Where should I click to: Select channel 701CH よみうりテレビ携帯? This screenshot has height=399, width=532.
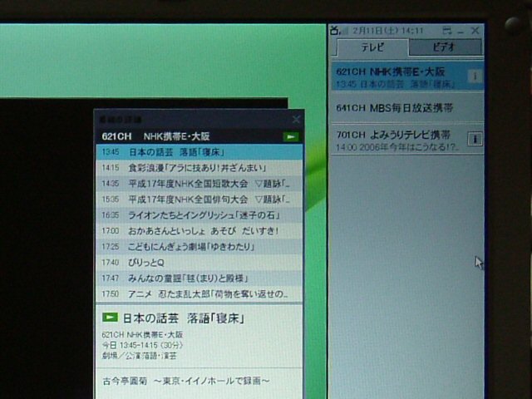tap(394, 139)
